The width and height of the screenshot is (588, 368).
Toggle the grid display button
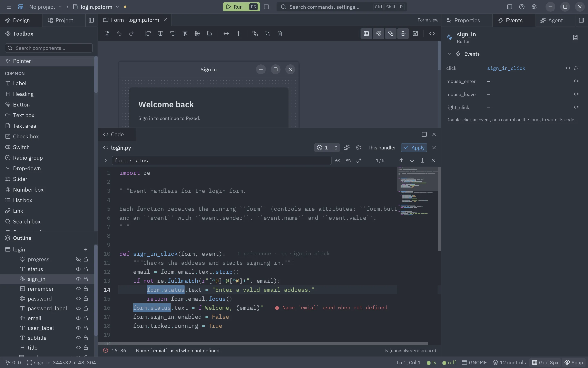[x=366, y=34]
